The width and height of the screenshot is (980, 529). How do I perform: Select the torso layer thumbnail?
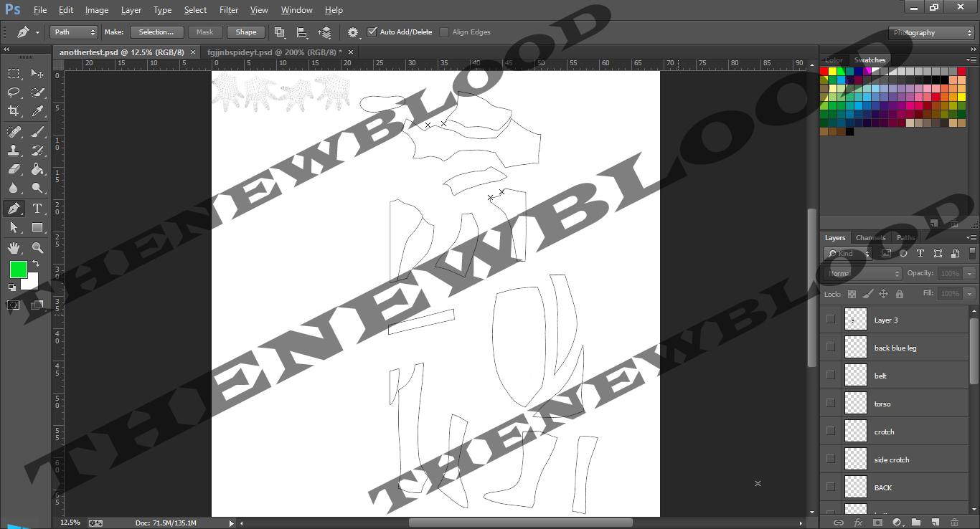tap(856, 404)
